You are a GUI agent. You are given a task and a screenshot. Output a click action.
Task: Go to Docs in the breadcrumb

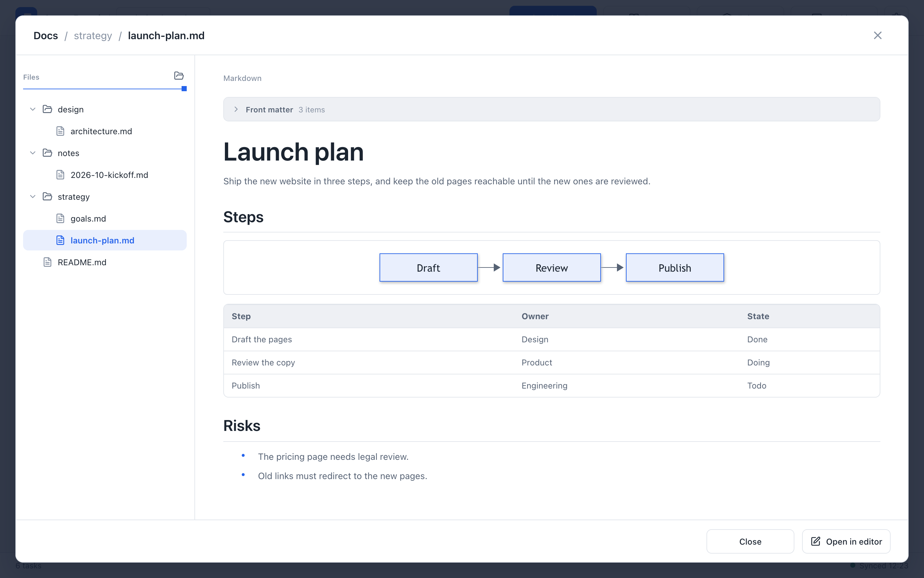pos(46,36)
